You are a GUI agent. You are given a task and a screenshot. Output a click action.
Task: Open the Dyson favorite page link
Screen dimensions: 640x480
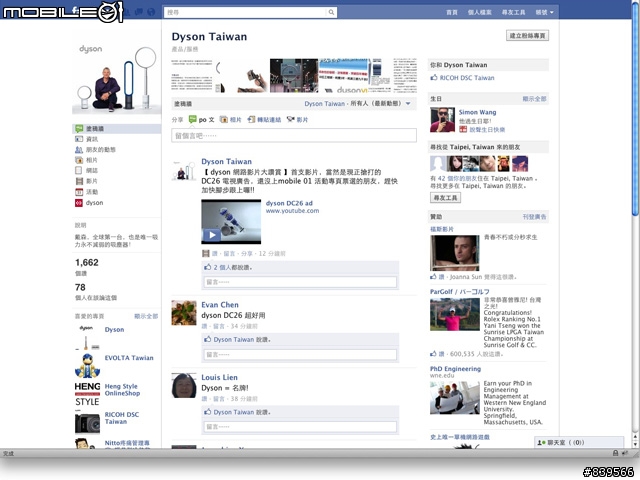point(114,330)
